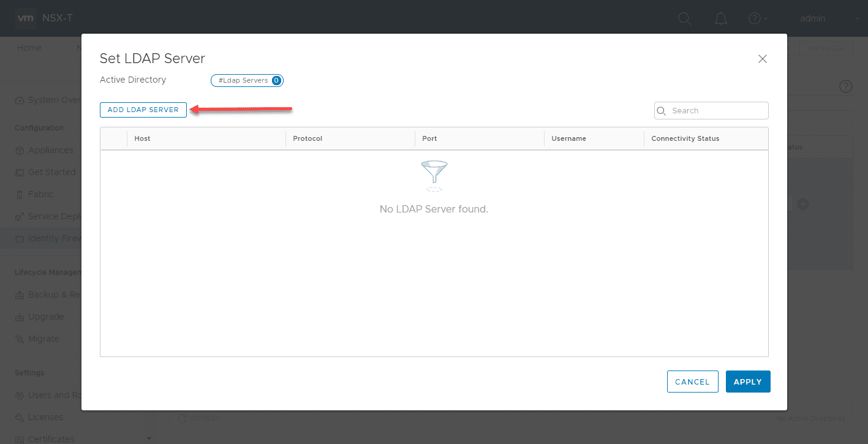The image size is (868, 444).
Task: Click the Migrate sidebar icon
Action: [18, 339]
